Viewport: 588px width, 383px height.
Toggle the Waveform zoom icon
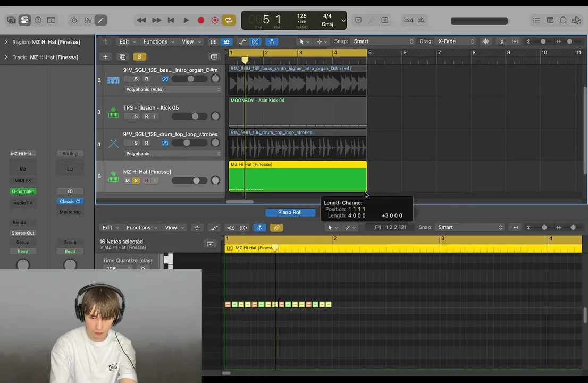[486, 41]
